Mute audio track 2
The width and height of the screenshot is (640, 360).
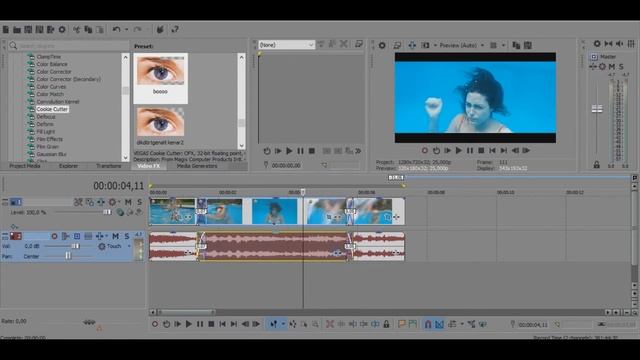[116, 236]
